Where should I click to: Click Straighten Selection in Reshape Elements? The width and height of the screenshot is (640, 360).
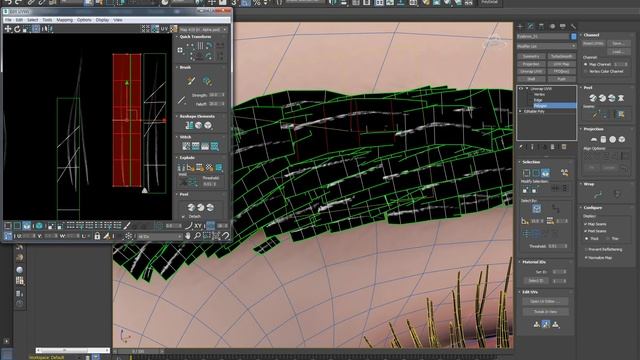(x=189, y=125)
